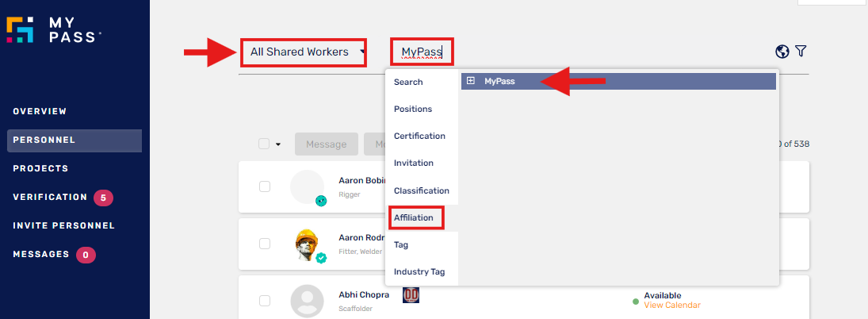Image resolution: width=868 pixels, height=319 pixels.
Task: Click the globe icon near filter
Action: click(x=782, y=52)
